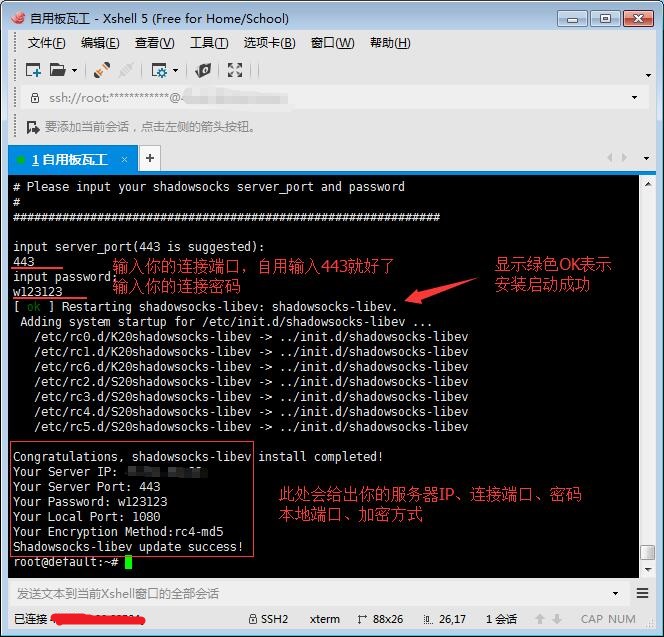This screenshot has height=637, width=664.
Task: Toggle the Full screen toolbar icon
Action: [235, 70]
